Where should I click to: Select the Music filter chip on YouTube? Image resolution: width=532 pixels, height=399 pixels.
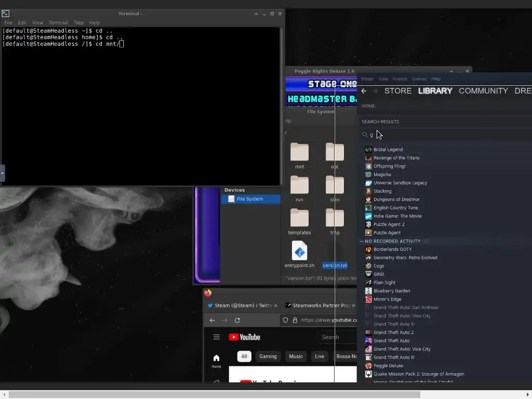tap(296, 356)
